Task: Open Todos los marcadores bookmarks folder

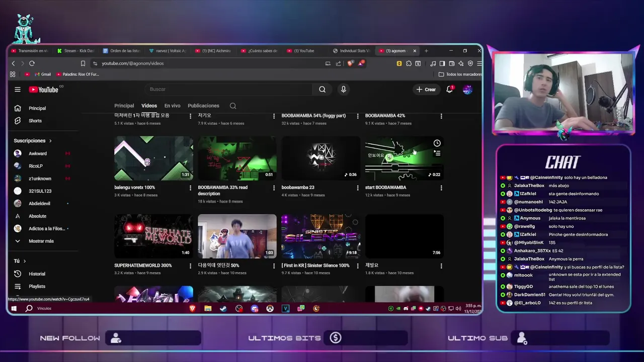Action: (460, 74)
